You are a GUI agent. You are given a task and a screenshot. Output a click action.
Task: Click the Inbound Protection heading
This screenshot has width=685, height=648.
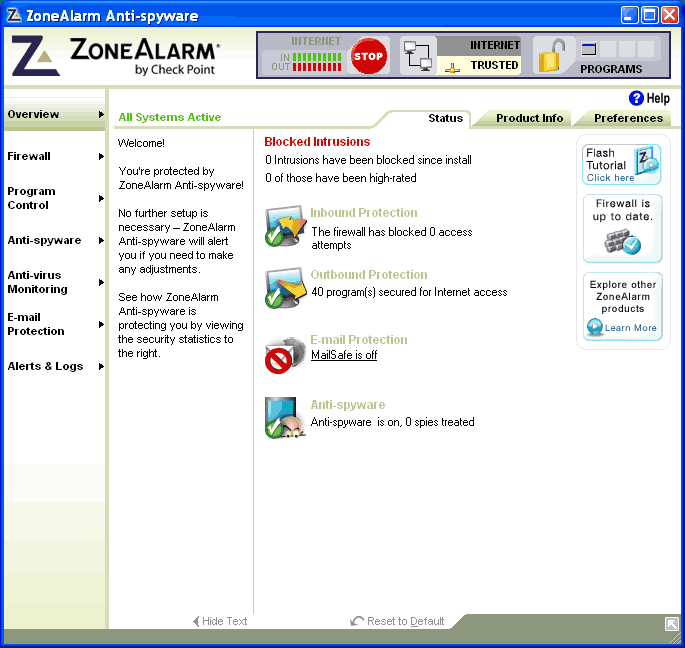[364, 212]
